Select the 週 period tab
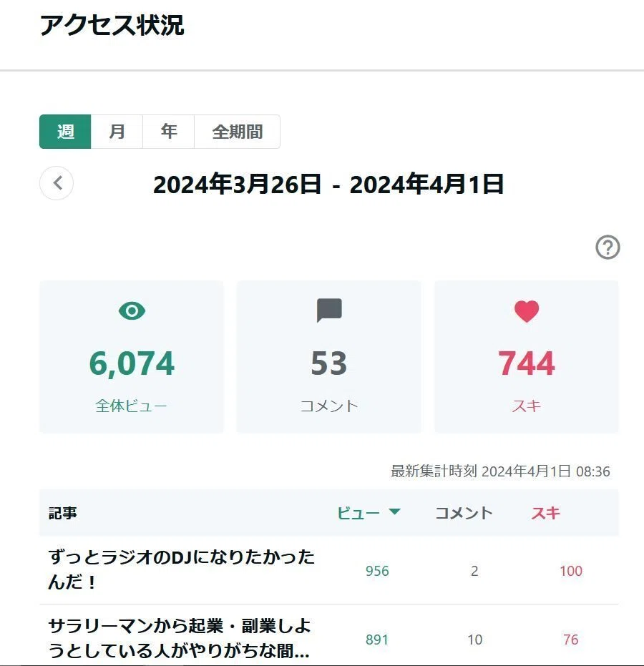This screenshot has width=644, height=666. point(65,132)
